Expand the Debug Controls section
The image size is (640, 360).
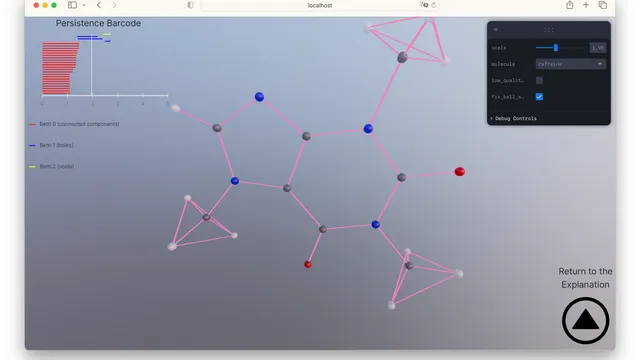coord(514,118)
